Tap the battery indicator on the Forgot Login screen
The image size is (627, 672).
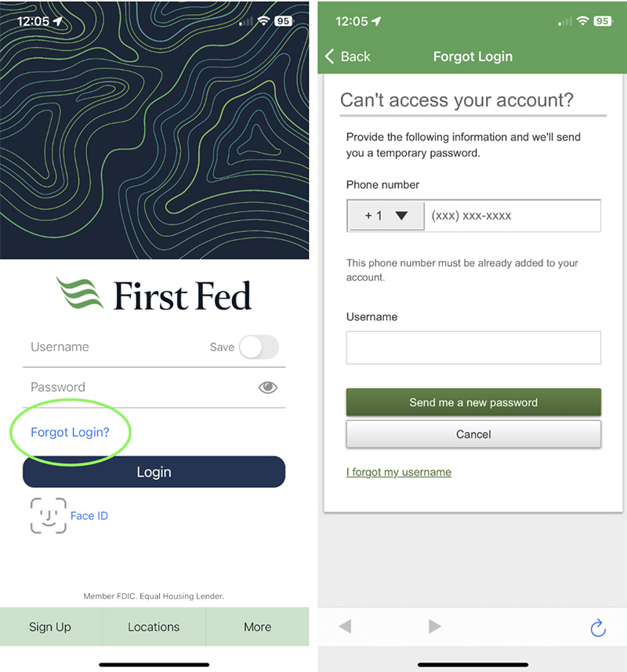(x=603, y=21)
